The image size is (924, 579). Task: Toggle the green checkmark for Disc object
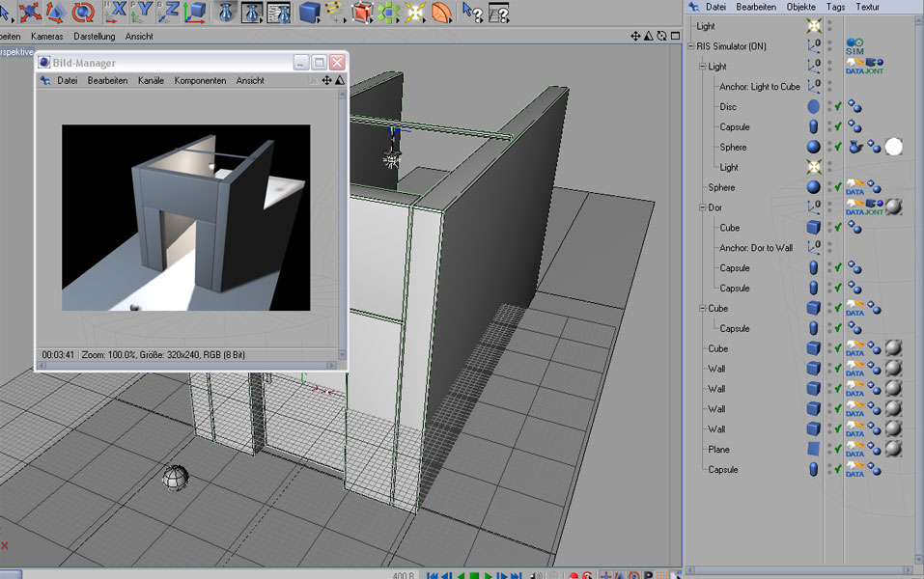pos(839,107)
